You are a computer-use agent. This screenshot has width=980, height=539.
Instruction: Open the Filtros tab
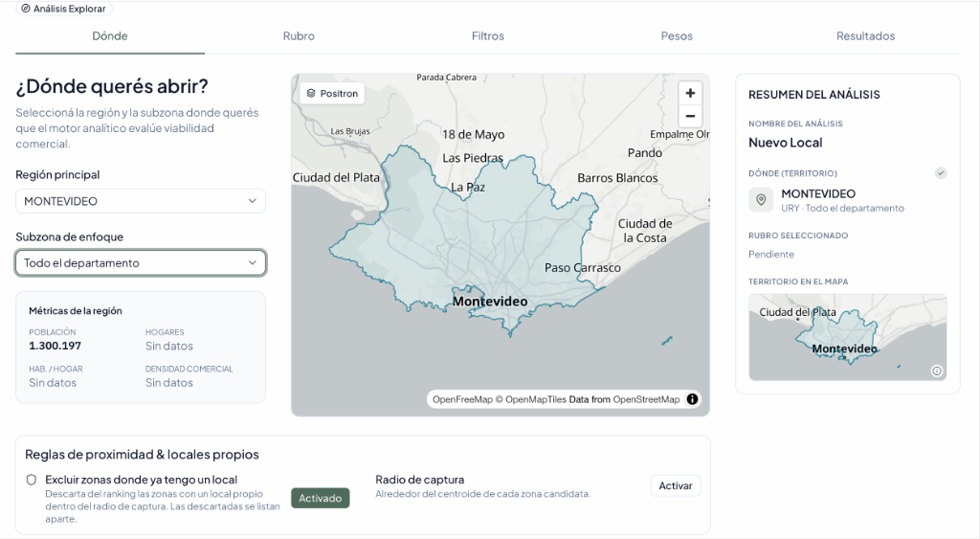487,36
